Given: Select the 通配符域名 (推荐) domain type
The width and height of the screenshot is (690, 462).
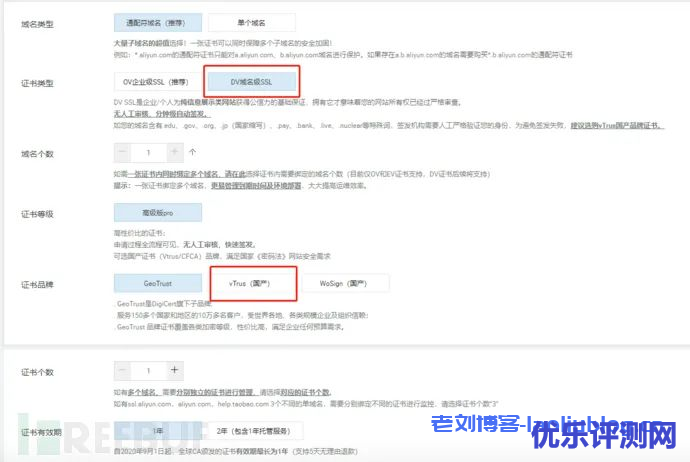Looking at the screenshot, I should 158,22.
